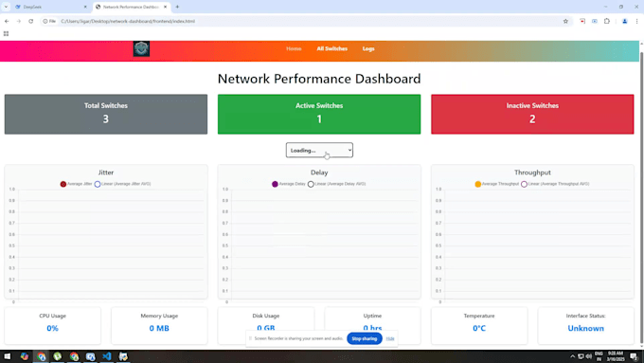This screenshot has height=363, width=644.
Task: Go back using browser back arrow
Action: 7,21
